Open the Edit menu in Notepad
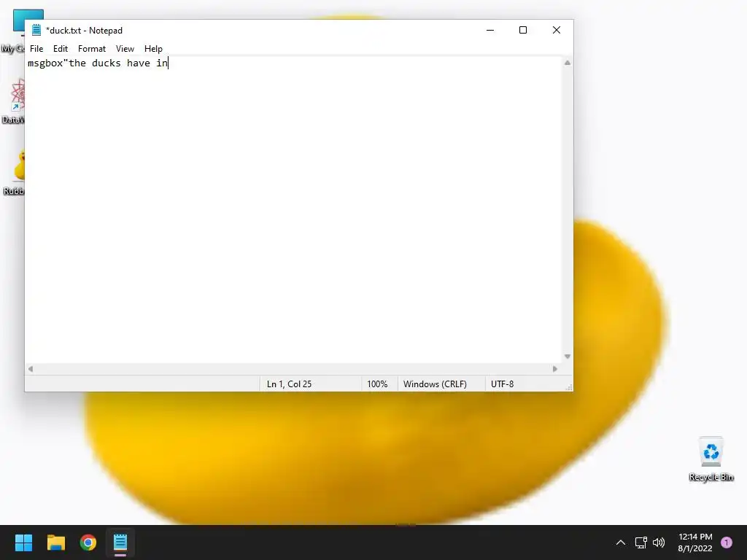 [x=60, y=49]
